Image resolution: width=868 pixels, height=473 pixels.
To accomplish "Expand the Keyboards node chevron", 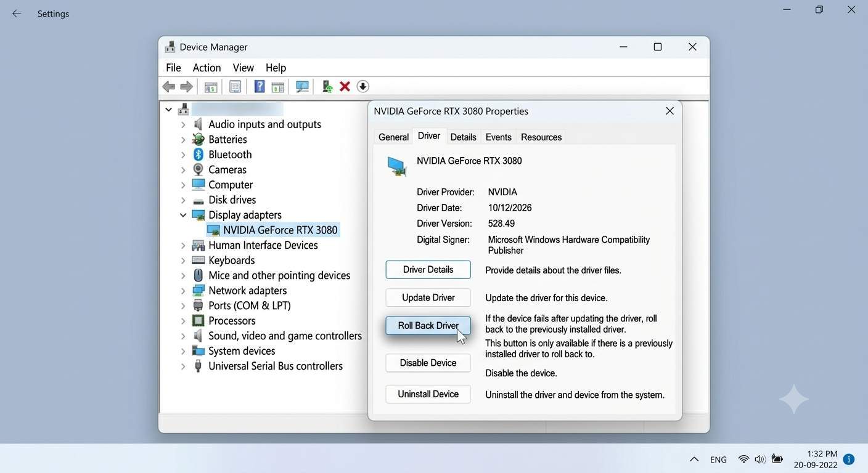I will 183,261.
